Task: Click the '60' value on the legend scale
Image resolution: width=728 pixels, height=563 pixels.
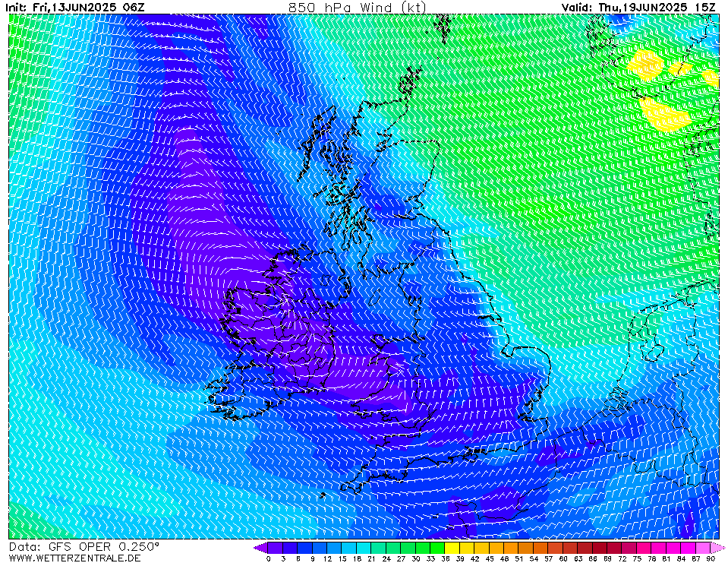Action: click(563, 558)
